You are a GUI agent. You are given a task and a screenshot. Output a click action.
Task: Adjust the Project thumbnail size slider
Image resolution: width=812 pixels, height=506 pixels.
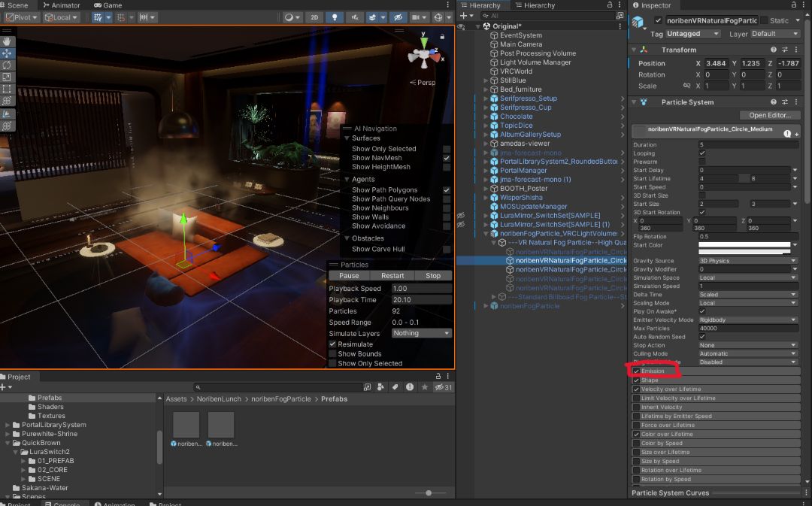(429, 493)
